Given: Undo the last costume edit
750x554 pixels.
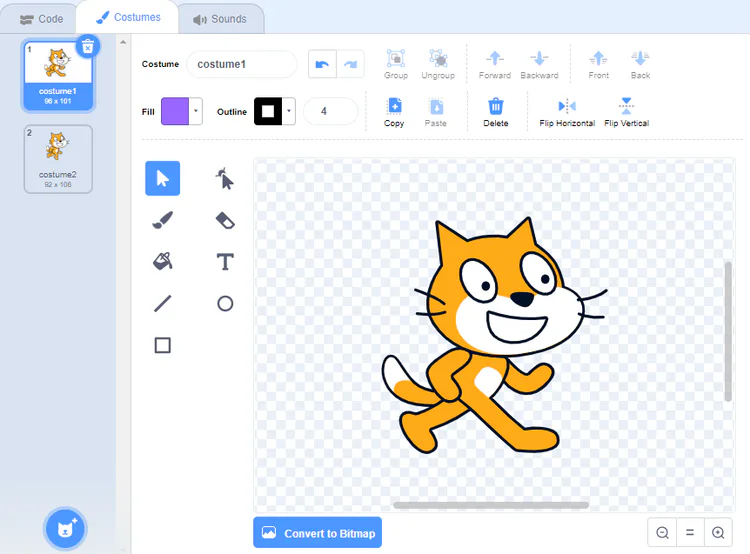Looking at the screenshot, I should pos(322,64).
